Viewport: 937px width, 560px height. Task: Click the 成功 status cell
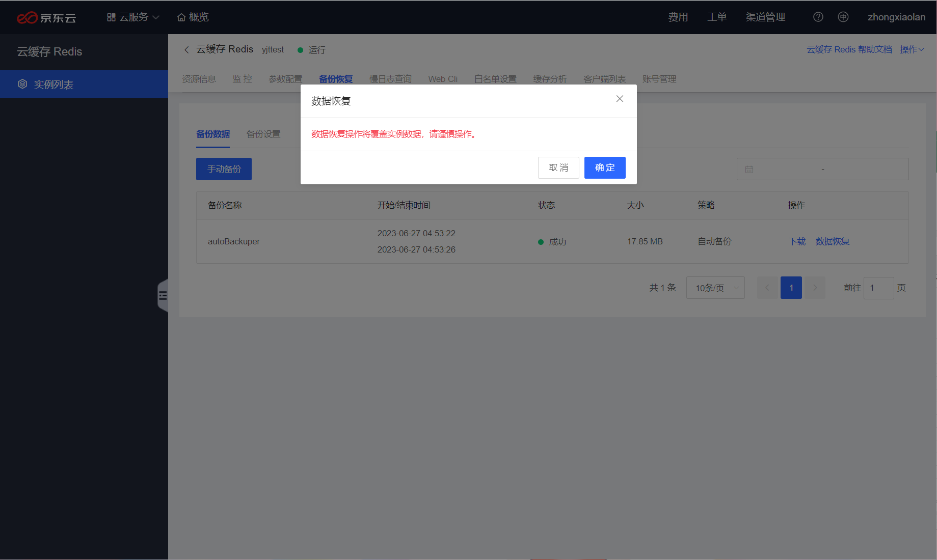(x=552, y=242)
